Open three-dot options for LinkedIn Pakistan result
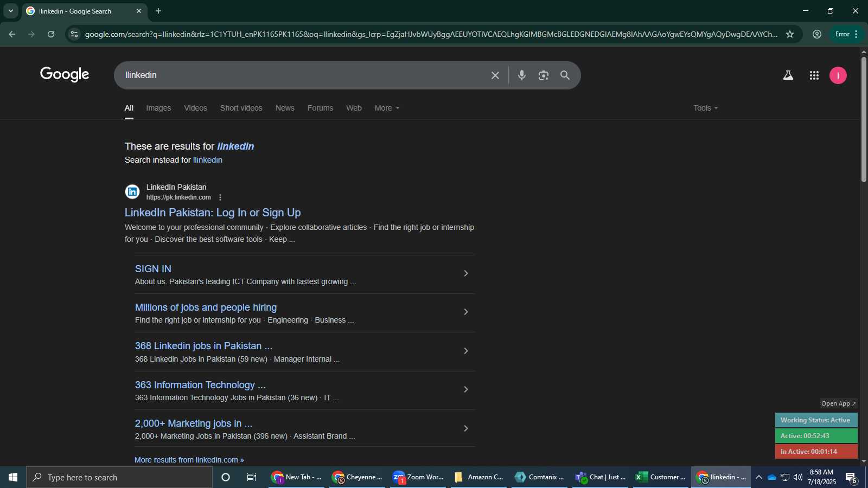868x488 pixels. [220, 197]
